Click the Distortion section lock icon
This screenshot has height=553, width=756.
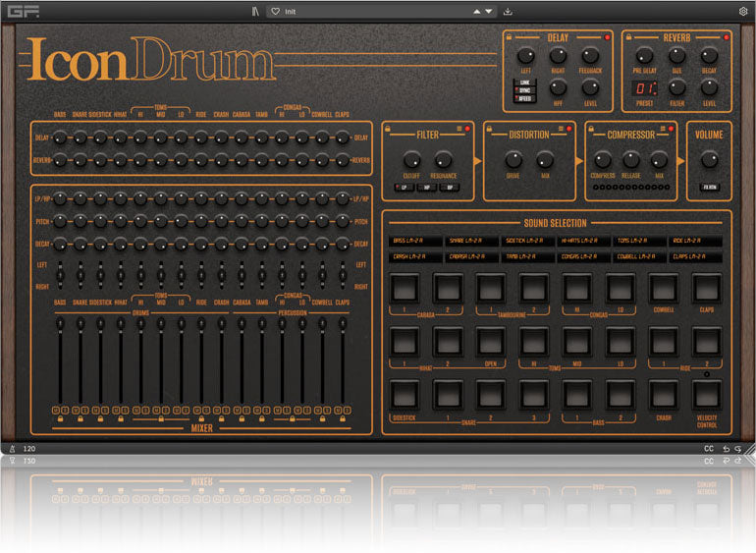(489, 129)
